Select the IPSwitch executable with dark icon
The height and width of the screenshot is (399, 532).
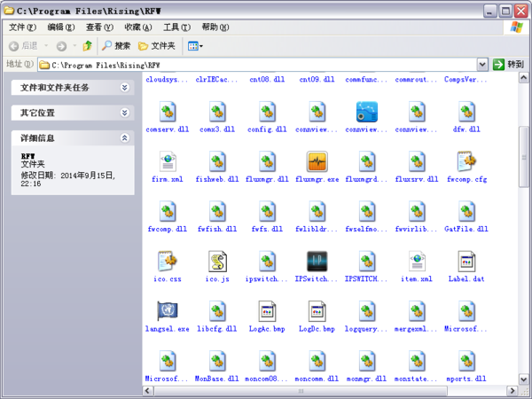pos(317,262)
